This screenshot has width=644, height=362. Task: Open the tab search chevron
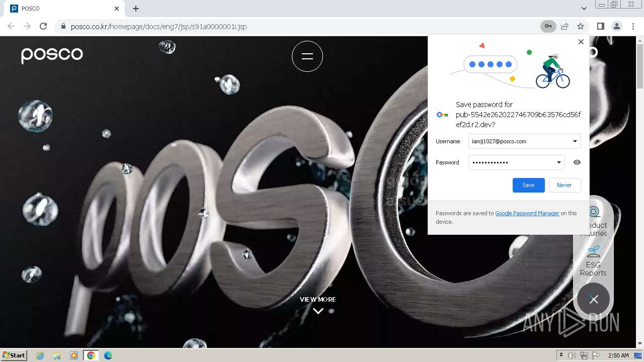[x=584, y=9]
